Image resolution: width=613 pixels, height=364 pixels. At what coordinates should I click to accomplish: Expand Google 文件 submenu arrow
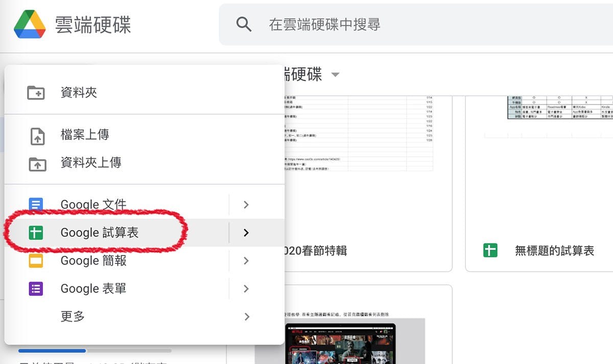pos(246,205)
